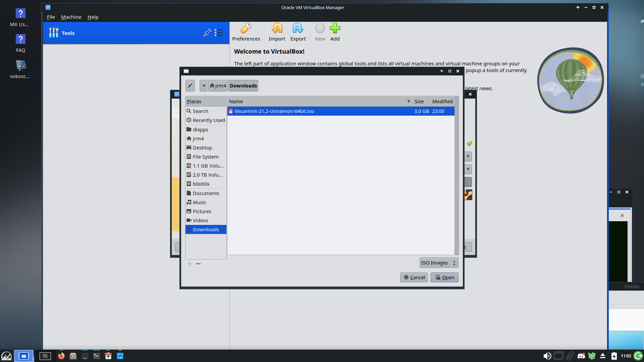Select Downloads in Places sidebar
Screen dimensions: 644x362
(206, 229)
